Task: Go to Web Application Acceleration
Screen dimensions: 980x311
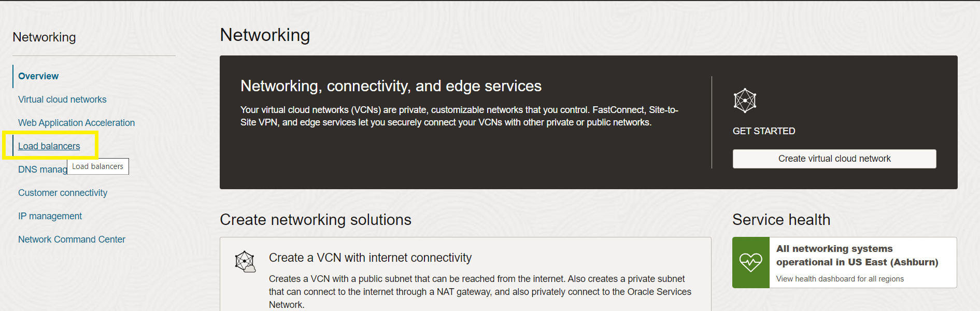Action: tap(76, 123)
